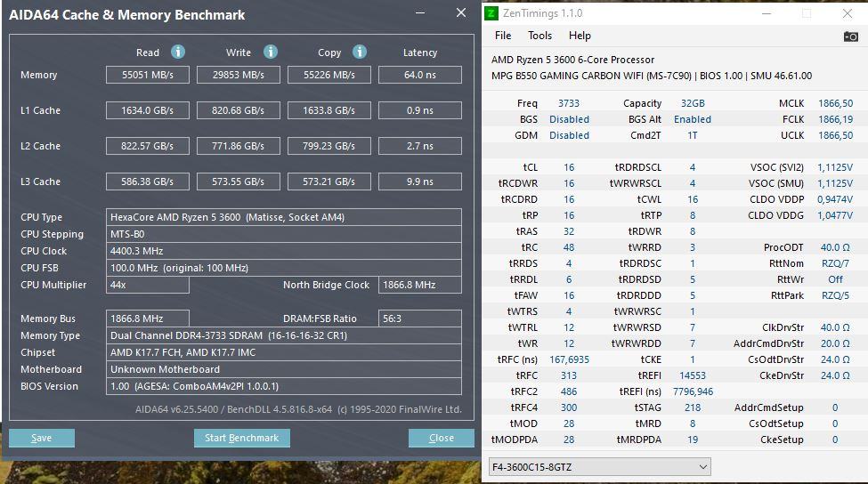Viewport: 868px width, 484px height.
Task: Click the VSOC (SVI2) value 1,1125V
Action: pyautogui.click(x=835, y=167)
